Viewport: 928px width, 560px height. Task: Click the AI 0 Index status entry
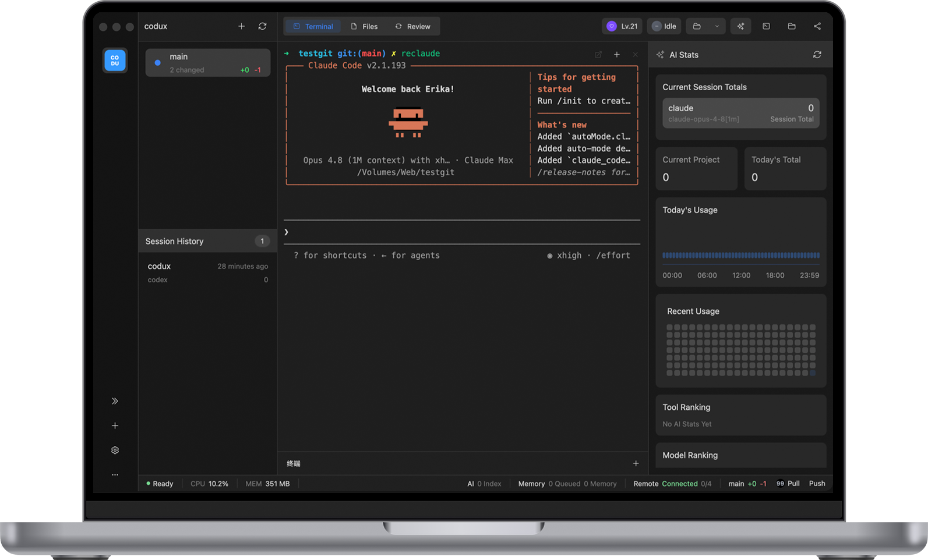pyautogui.click(x=484, y=484)
